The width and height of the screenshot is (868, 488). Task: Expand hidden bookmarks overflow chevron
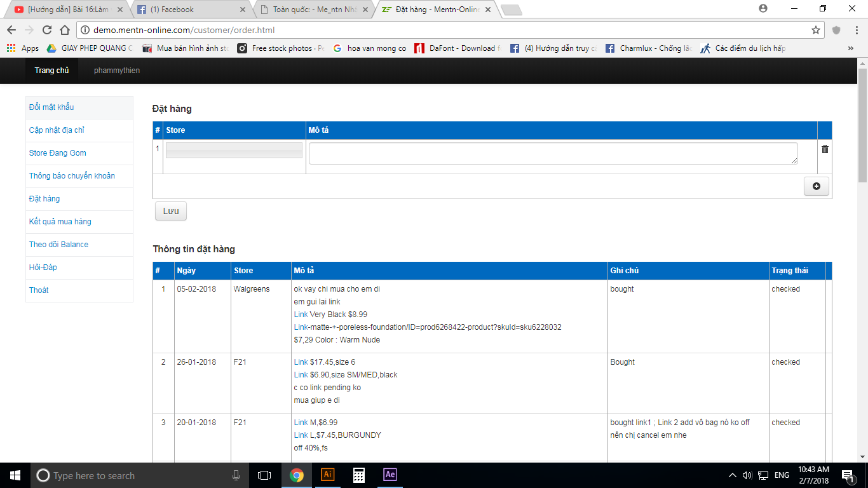(850, 48)
